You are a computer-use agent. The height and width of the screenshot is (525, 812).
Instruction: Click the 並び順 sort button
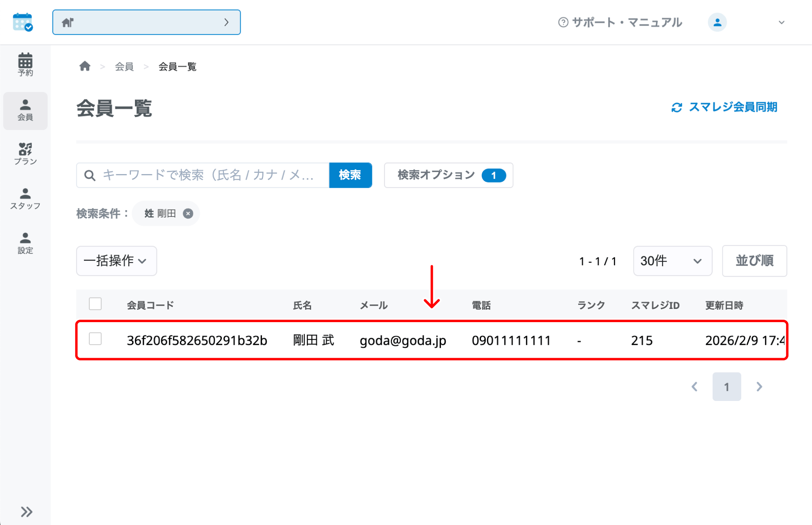coord(754,261)
